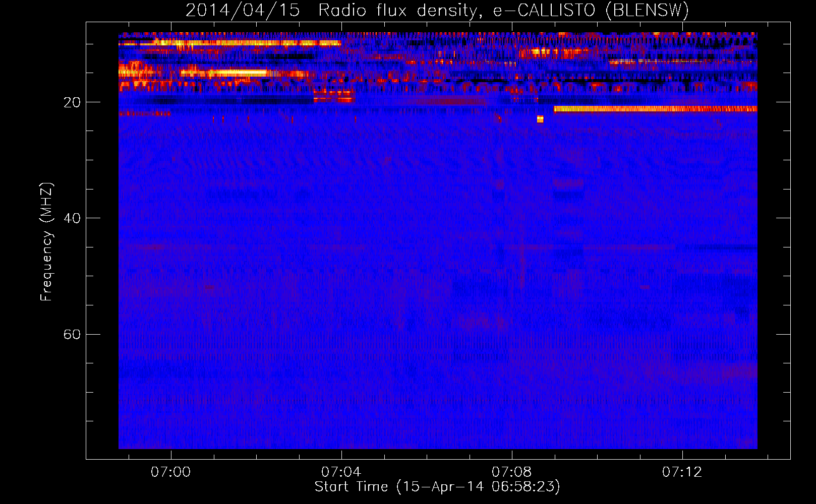Click the '07:12' time tick label
The width and height of the screenshot is (816, 504).
point(682,472)
